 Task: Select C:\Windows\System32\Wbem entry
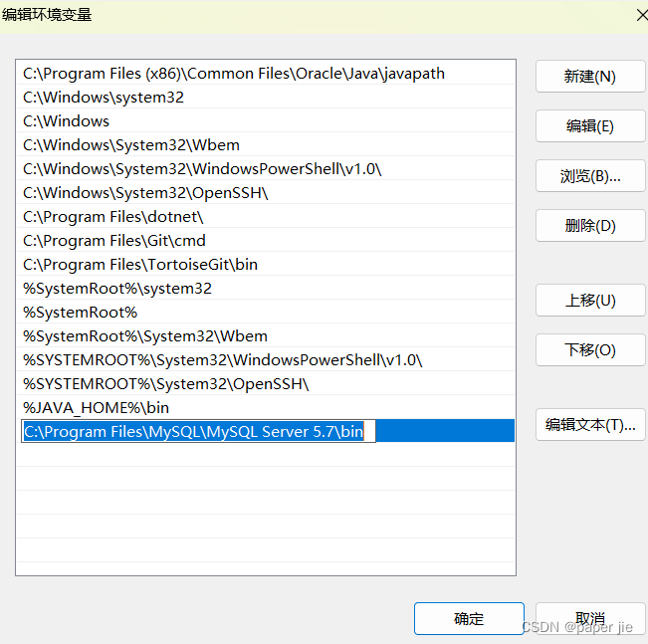click(266, 145)
